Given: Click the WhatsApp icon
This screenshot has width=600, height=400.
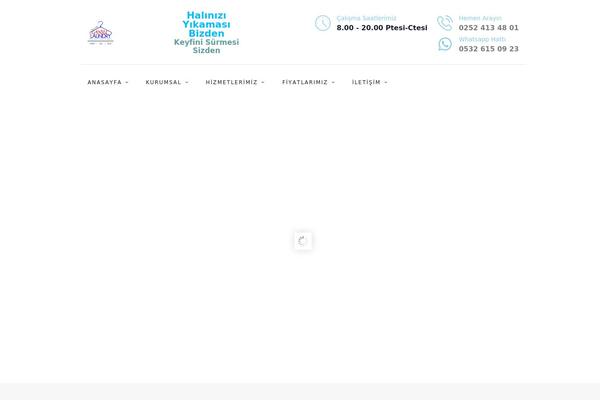Looking at the screenshot, I should [x=445, y=44].
